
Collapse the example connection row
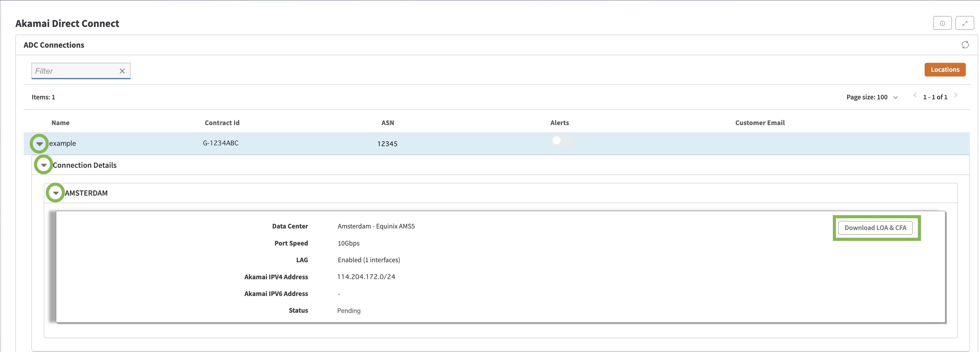[39, 144]
